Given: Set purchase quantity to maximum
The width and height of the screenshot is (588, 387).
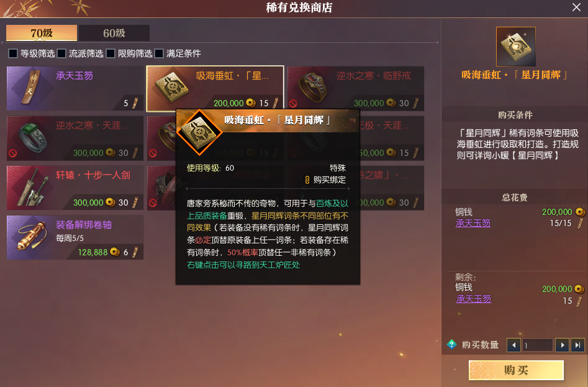Looking at the screenshot, I should [577, 345].
